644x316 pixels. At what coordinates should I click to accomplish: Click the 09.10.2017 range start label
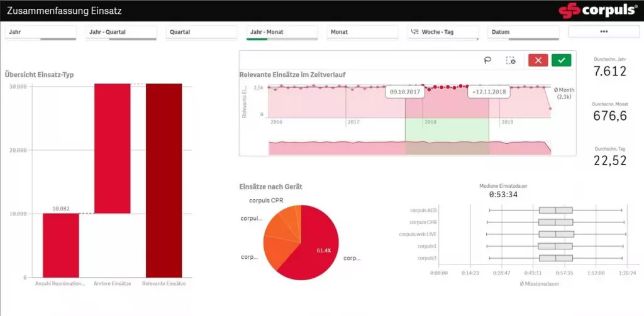coord(405,92)
